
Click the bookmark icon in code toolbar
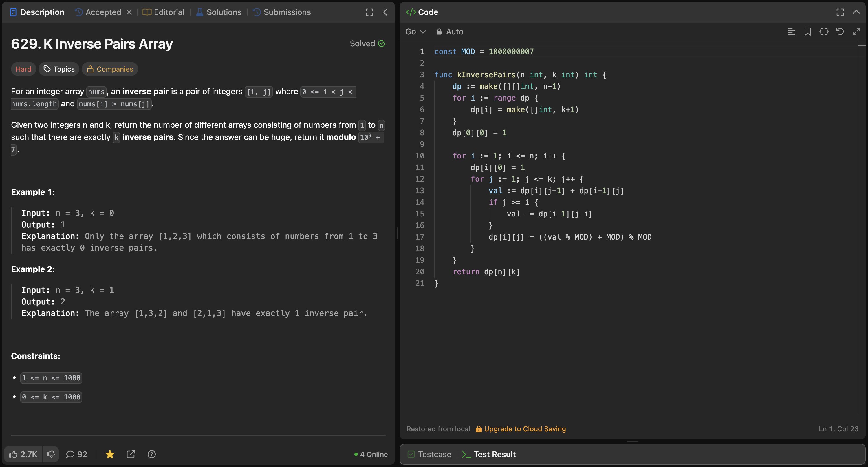(x=807, y=32)
